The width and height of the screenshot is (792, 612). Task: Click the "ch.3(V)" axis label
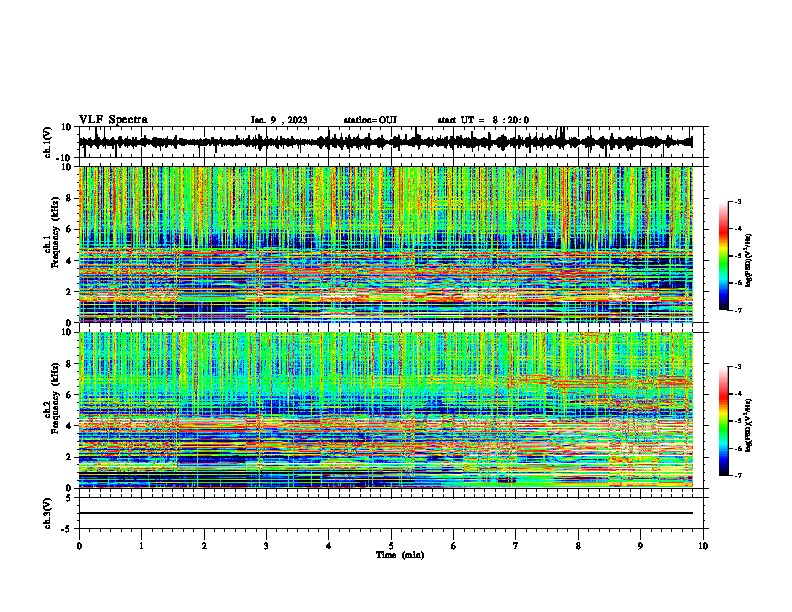point(48,513)
